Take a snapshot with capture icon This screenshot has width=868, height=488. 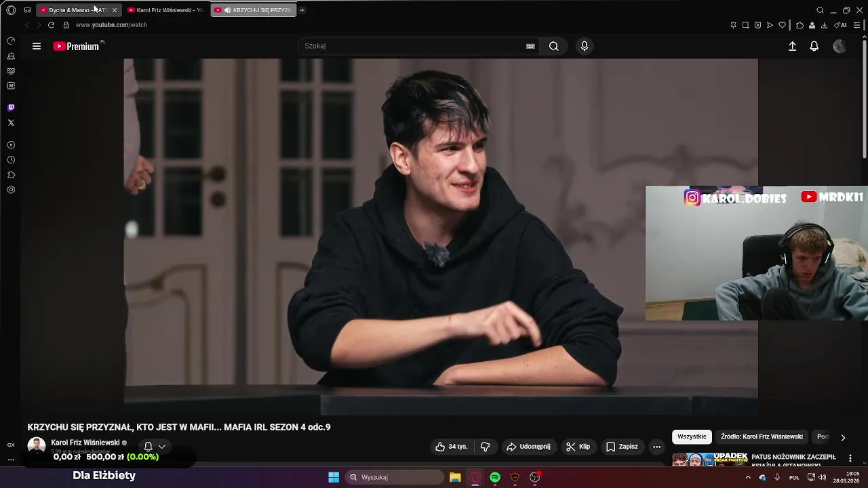(745, 25)
